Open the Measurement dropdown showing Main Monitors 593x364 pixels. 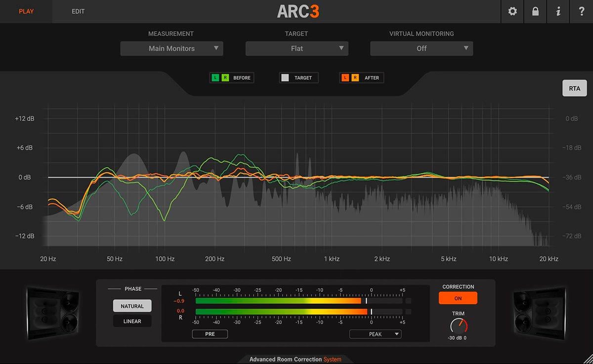coord(172,48)
